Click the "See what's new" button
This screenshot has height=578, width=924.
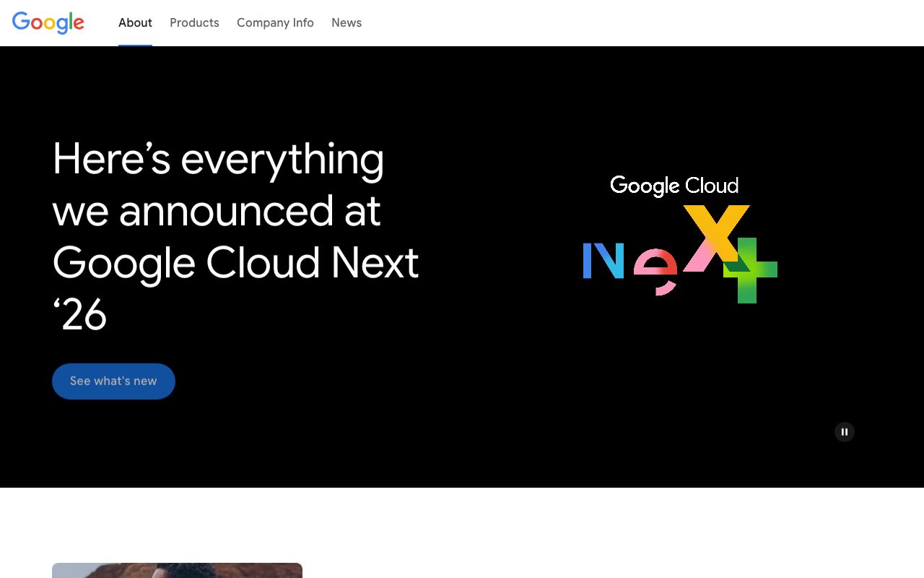click(113, 381)
